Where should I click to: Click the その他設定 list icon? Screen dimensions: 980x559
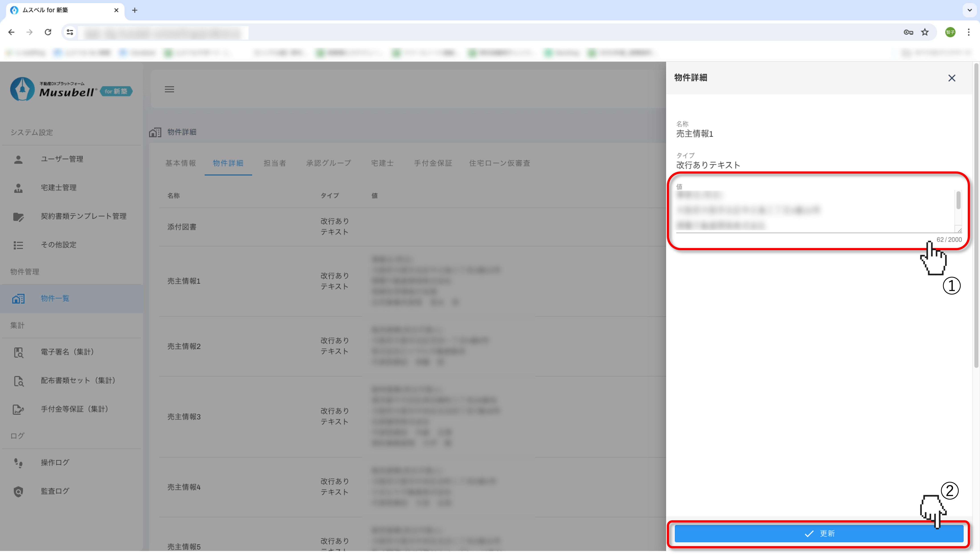click(x=18, y=245)
